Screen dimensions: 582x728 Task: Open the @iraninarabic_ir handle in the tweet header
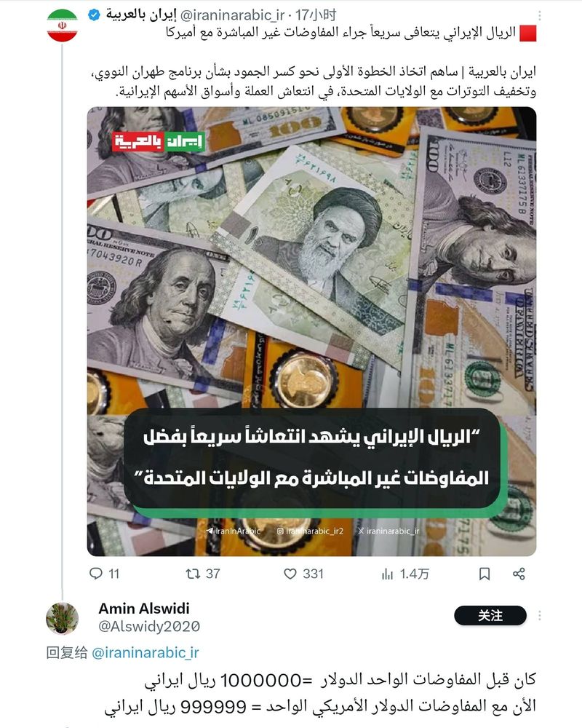(231, 15)
